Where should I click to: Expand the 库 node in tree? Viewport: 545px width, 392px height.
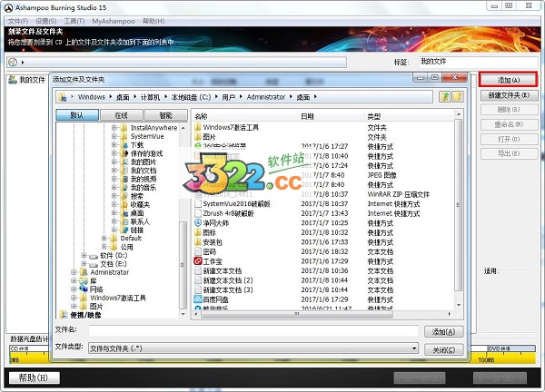tap(74, 280)
